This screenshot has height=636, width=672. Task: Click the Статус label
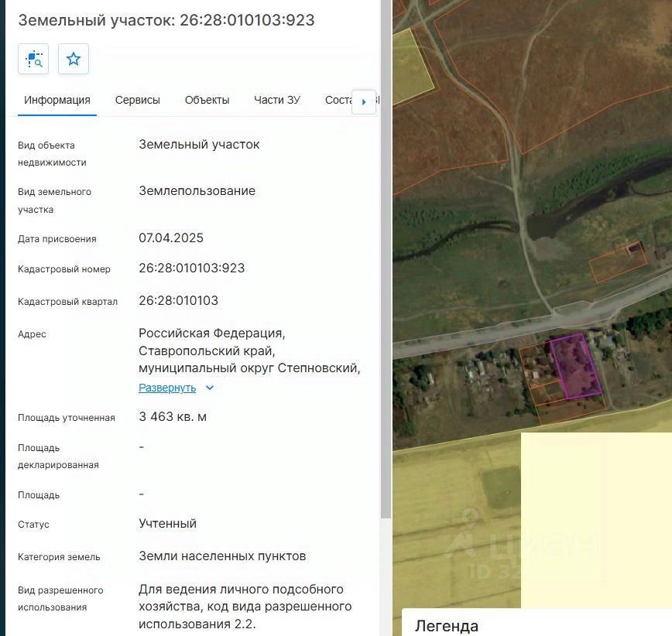(x=33, y=525)
